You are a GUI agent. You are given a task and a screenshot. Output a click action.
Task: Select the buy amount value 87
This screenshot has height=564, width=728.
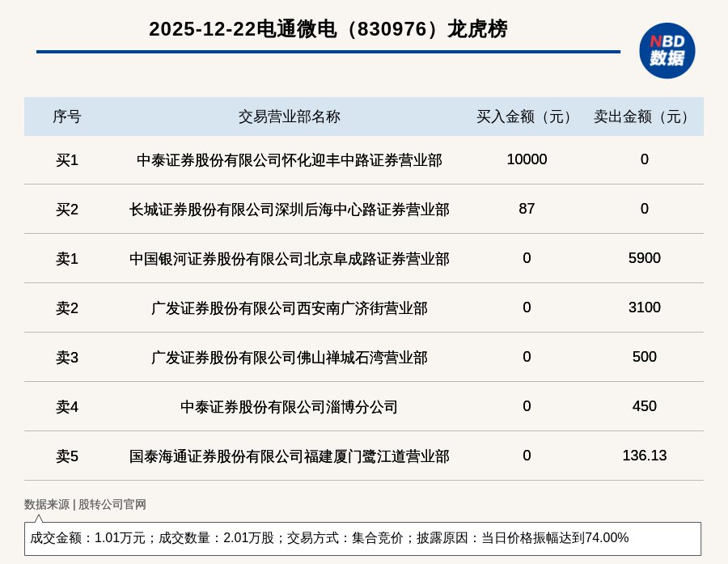(527, 209)
